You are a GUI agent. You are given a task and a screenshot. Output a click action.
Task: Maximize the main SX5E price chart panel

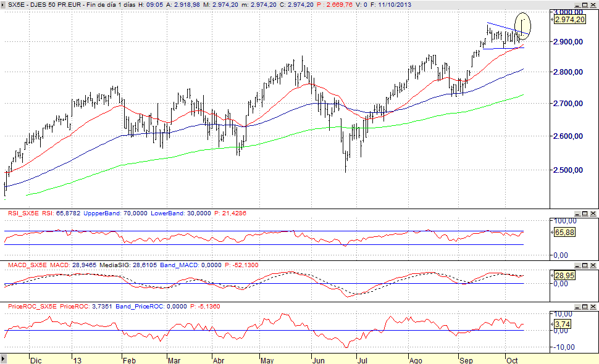click(x=585, y=5)
